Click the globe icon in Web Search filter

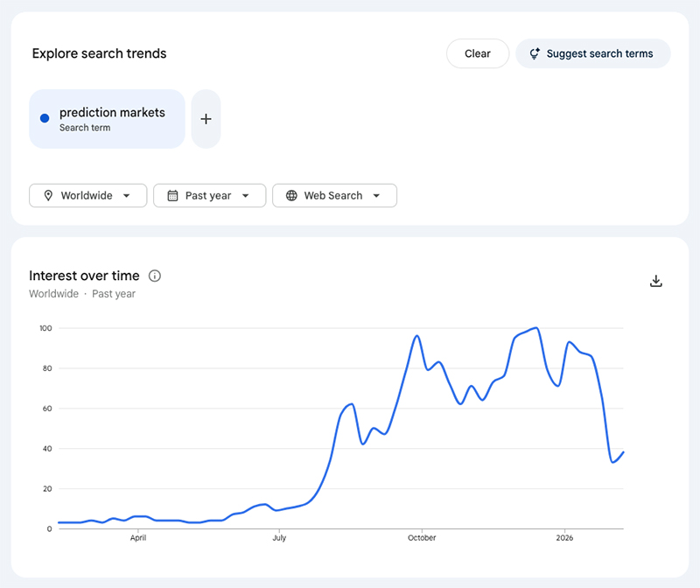point(291,195)
